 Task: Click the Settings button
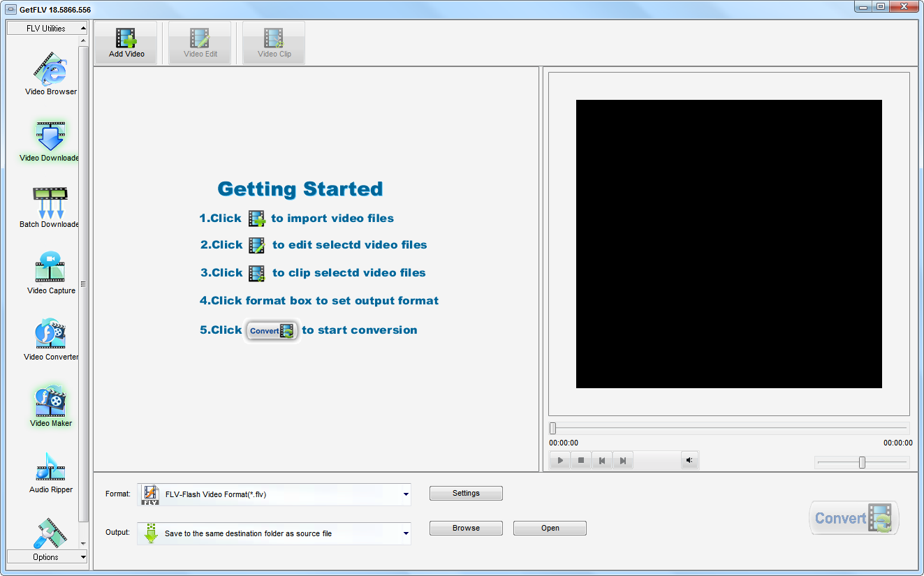click(466, 494)
